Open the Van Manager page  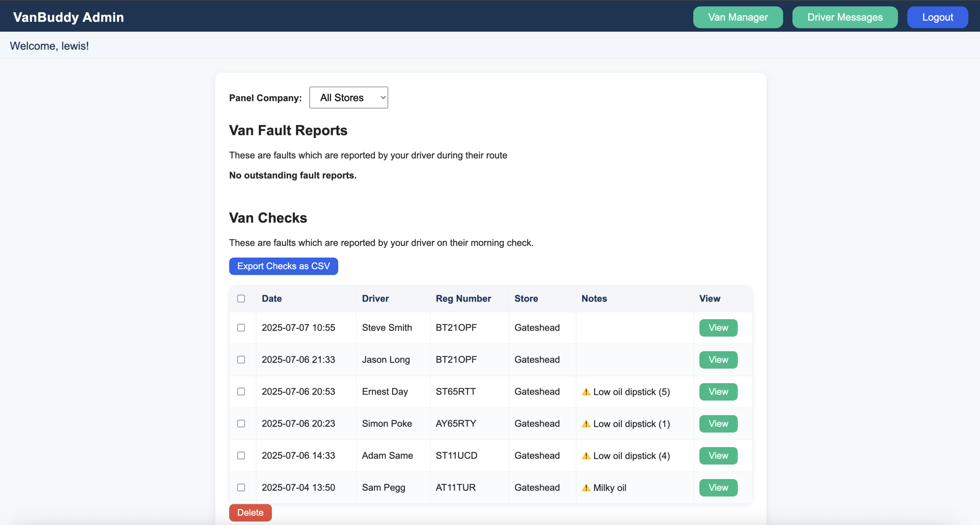tap(738, 17)
